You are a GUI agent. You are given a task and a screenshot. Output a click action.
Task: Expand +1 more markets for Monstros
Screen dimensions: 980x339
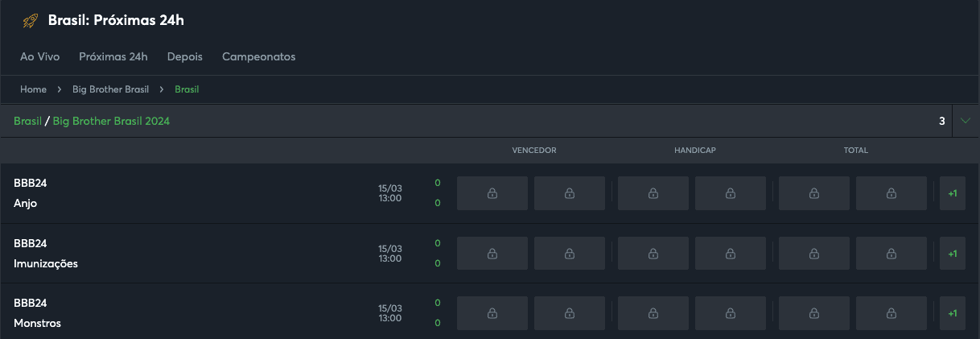pyautogui.click(x=953, y=313)
